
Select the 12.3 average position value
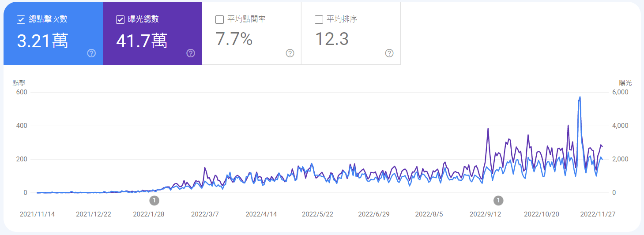[331, 39]
